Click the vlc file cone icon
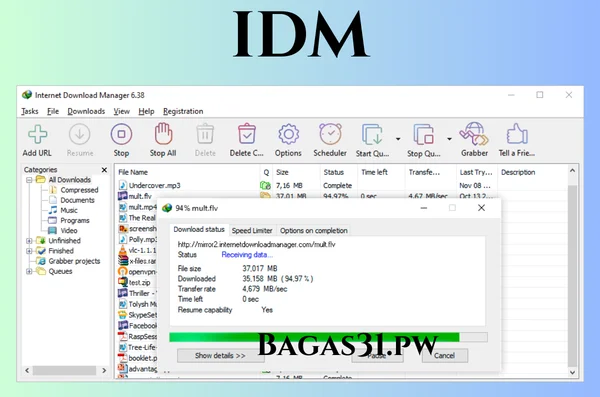 [x=122, y=250]
